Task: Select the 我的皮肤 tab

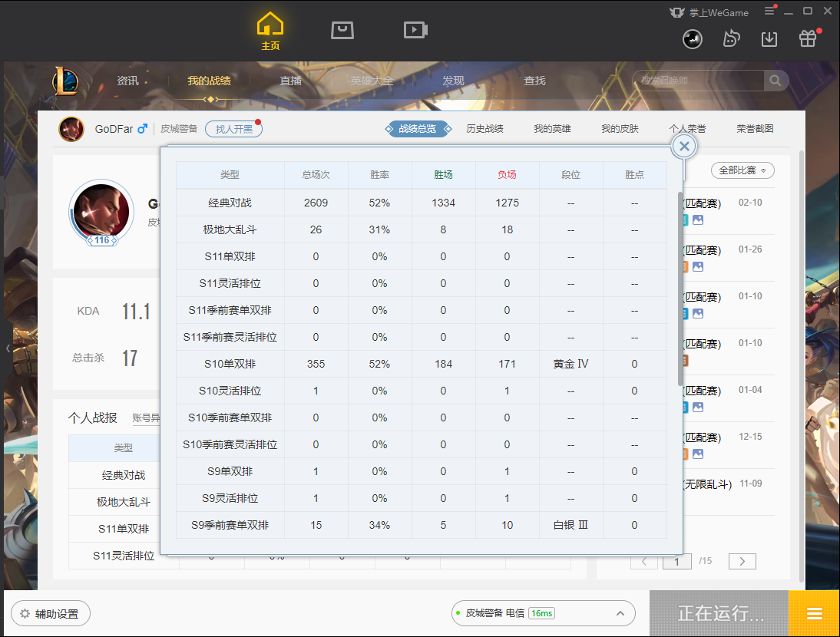Action: click(x=620, y=129)
